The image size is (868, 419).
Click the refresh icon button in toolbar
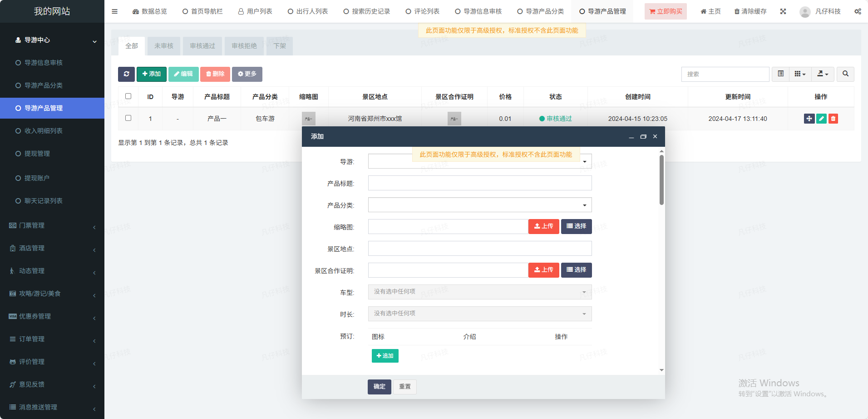[x=126, y=74]
